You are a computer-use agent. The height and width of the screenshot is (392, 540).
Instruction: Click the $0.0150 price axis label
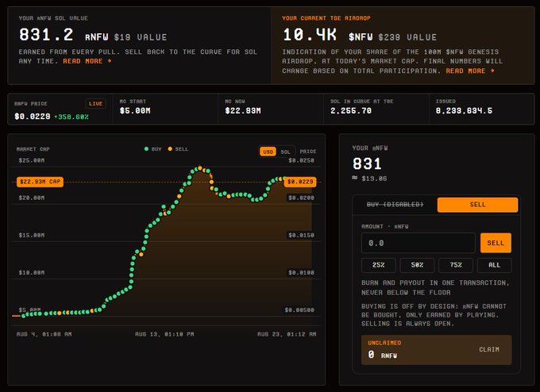click(301, 236)
